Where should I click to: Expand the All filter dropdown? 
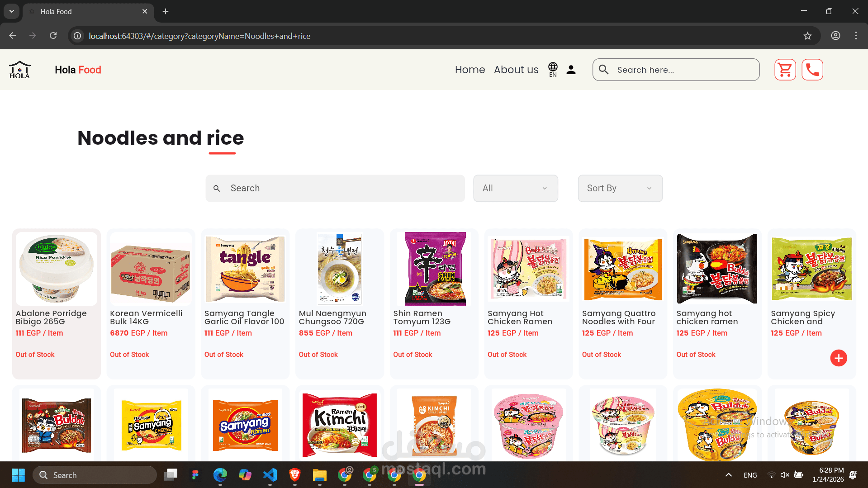coord(516,188)
